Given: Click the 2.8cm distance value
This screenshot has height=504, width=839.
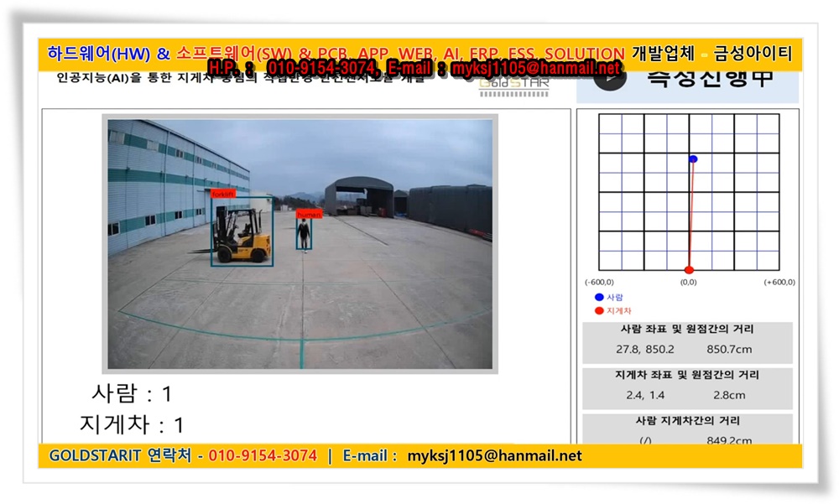Looking at the screenshot, I should coord(729,395).
